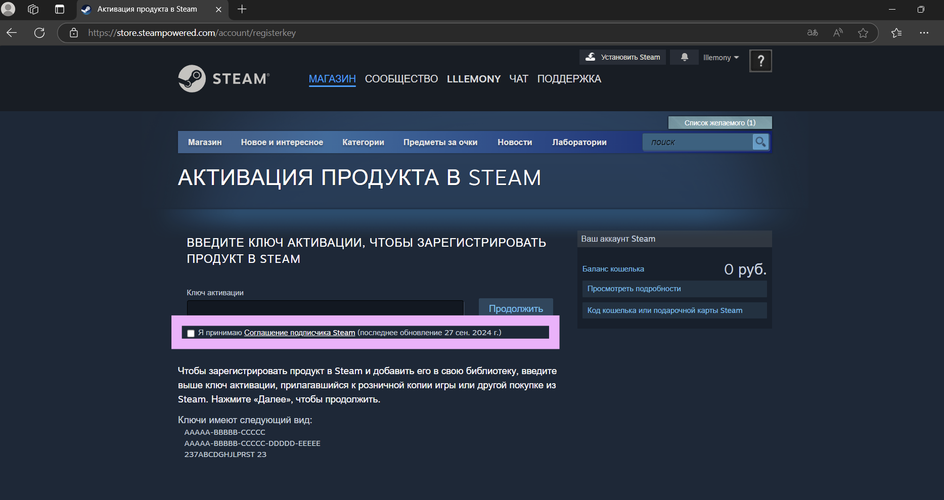Screen dimensions: 944x500
Task: Open the Соглашение подписчика Steam link
Action: 299,333
